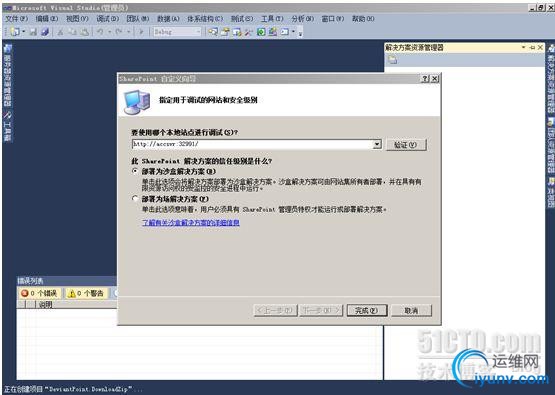Click the Solution Explorer toolbar icon
Viewport: 555px width, 395px height.
coord(213,32)
